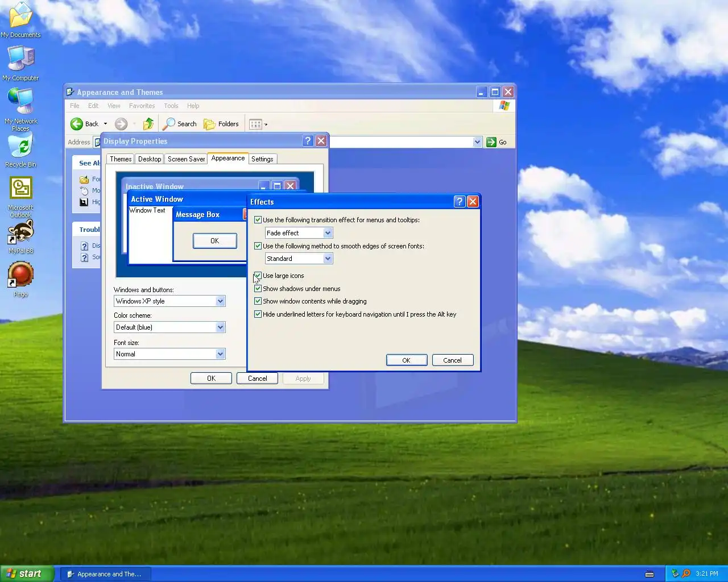
Task: Enable Use large icons checkbox
Action: click(x=258, y=276)
